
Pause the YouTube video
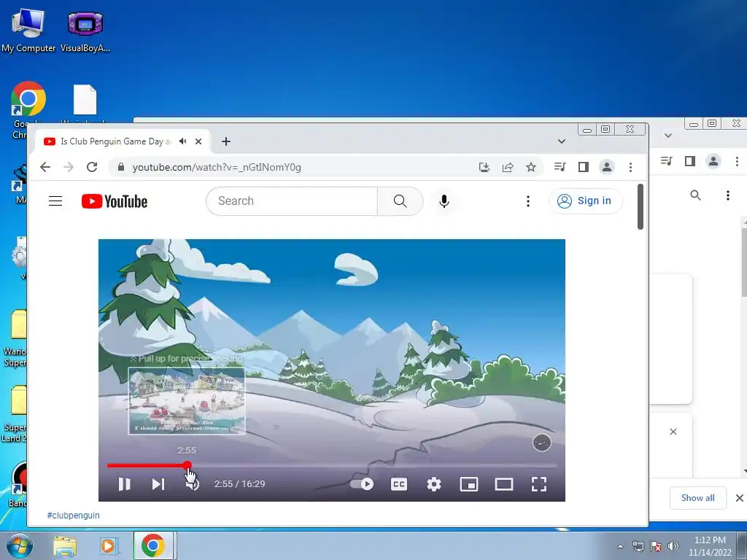[124, 484]
